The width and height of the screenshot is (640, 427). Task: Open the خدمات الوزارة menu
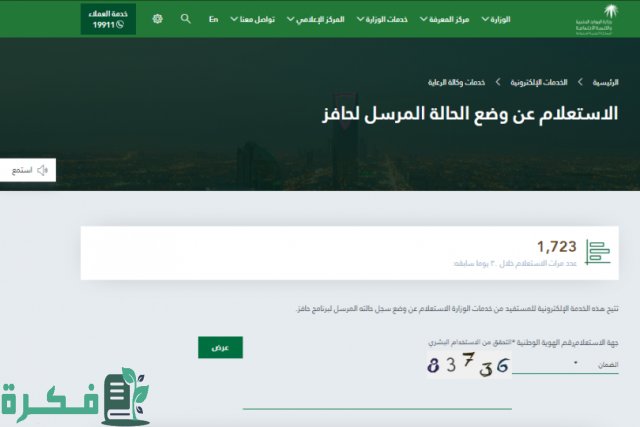[x=382, y=19]
